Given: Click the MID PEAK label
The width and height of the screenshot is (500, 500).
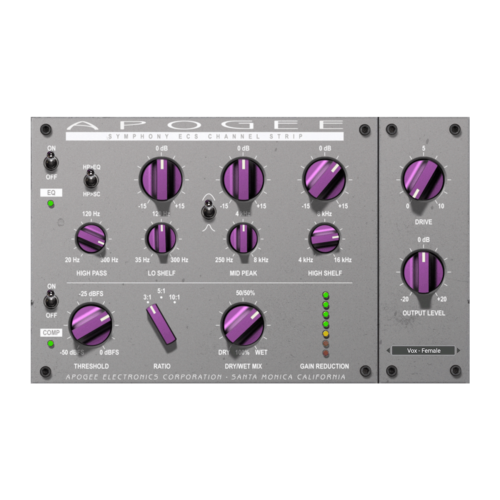Looking at the screenshot, I should tap(243, 273).
